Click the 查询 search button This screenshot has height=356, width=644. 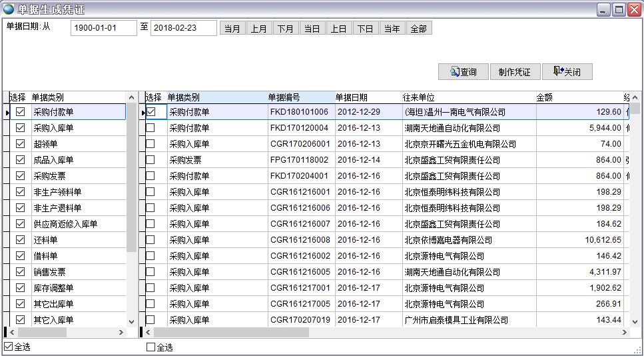point(463,72)
